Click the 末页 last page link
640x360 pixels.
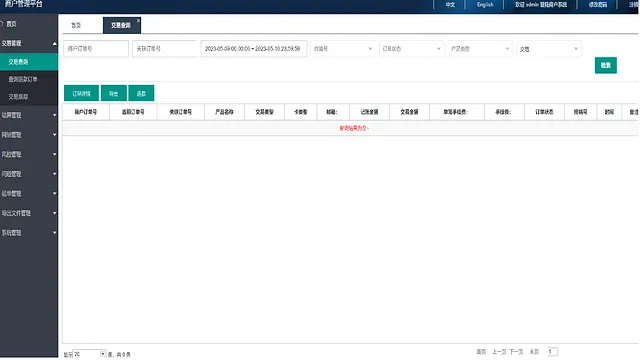click(x=534, y=352)
